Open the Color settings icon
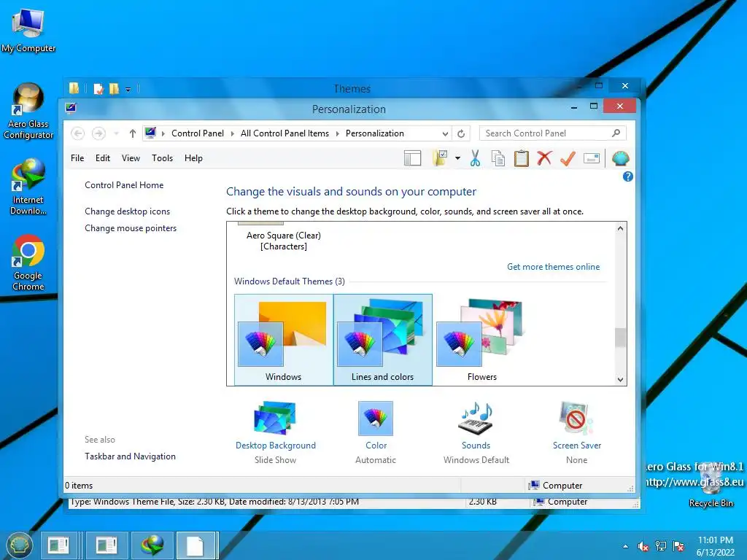747x560 pixels. (376, 418)
